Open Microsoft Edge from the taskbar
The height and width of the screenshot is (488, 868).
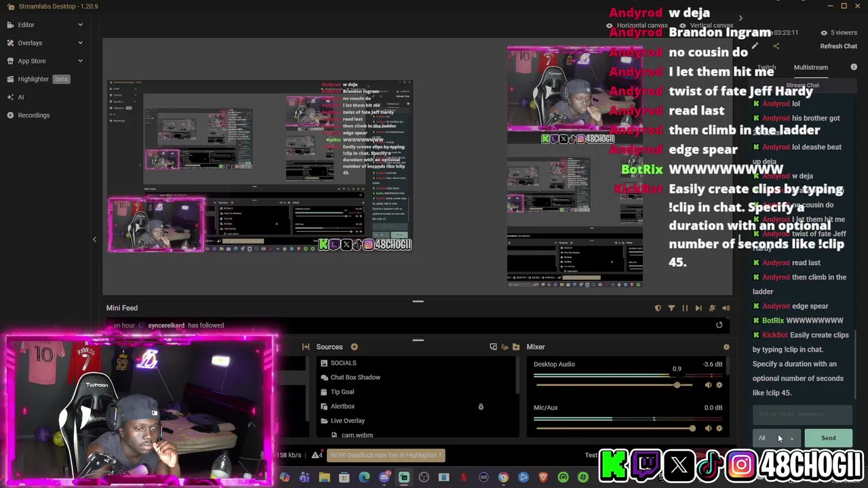364,478
